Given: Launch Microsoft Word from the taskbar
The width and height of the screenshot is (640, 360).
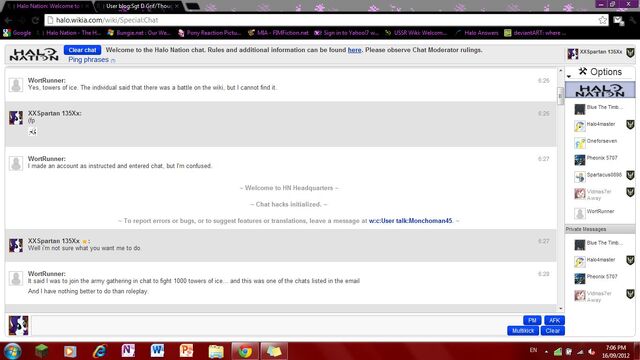Looking at the screenshot, I should 158,351.
